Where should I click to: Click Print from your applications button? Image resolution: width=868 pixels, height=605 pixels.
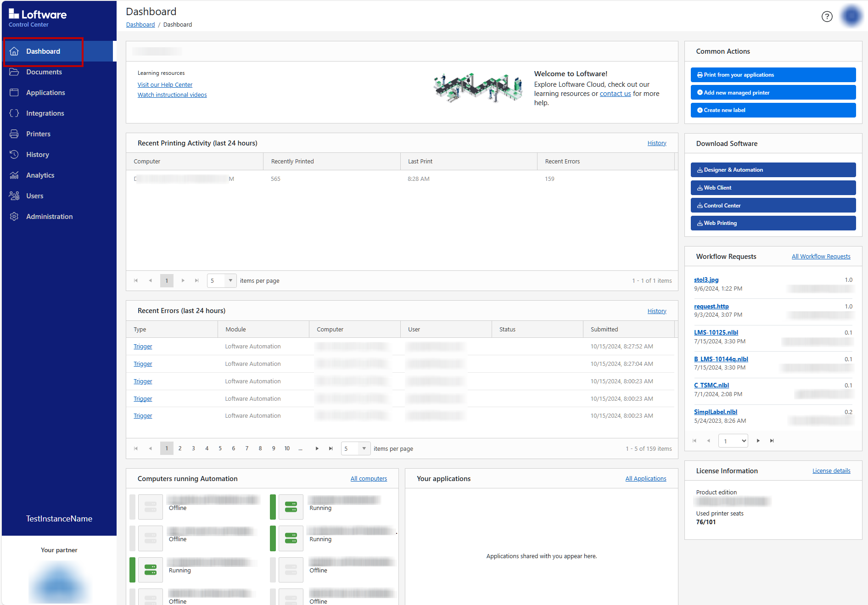coord(773,75)
